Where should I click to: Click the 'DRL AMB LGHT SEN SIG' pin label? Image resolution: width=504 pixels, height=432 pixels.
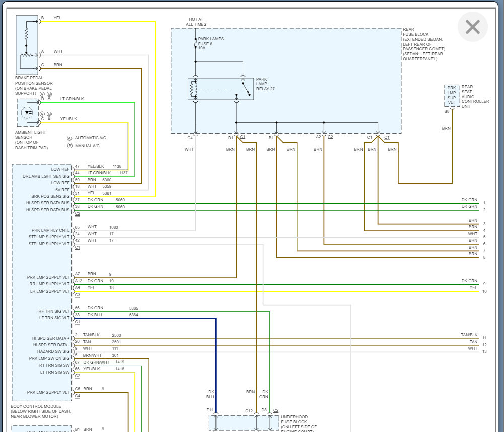[x=46, y=176]
